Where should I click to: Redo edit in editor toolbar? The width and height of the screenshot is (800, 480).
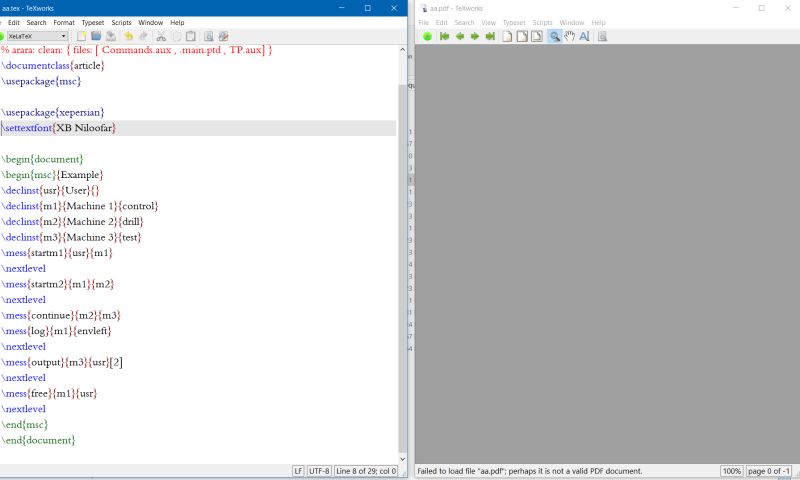(x=143, y=36)
